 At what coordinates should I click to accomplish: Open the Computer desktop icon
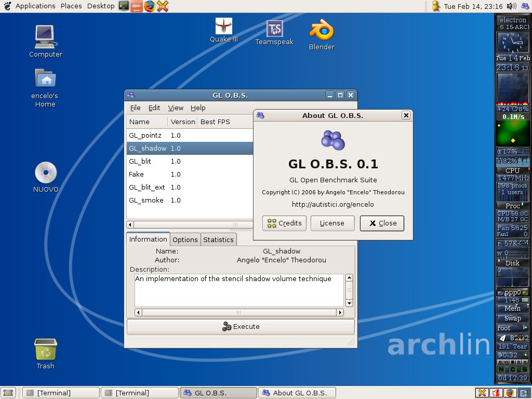click(46, 36)
